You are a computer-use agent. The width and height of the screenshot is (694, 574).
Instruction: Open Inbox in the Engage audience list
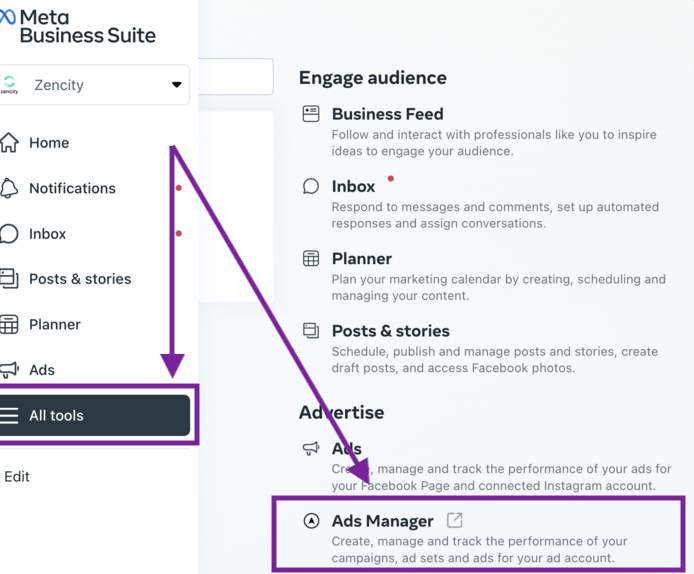tap(353, 186)
